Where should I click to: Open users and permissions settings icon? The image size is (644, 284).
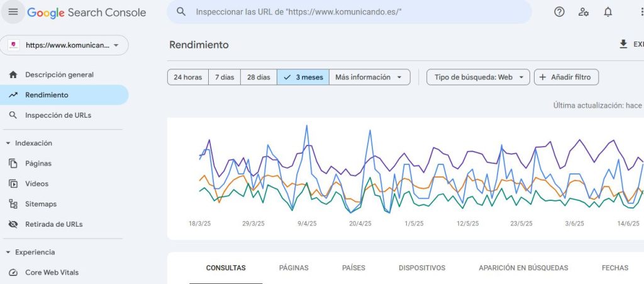(x=583, y=12)
